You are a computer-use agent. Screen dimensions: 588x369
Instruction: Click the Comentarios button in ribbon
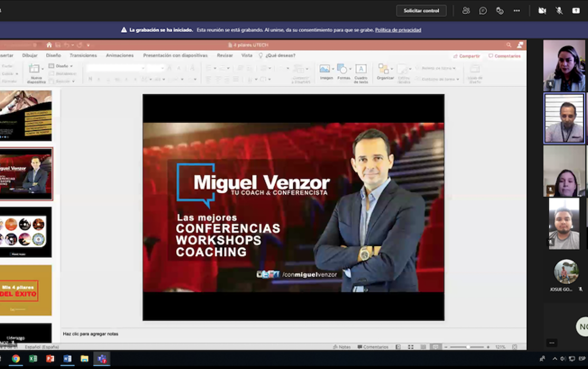[504, 56]
